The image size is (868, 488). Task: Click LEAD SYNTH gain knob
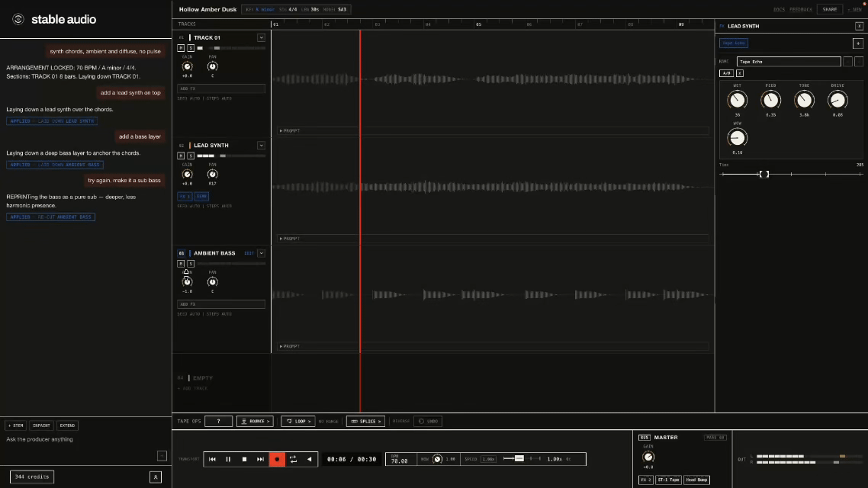(187, 175)
